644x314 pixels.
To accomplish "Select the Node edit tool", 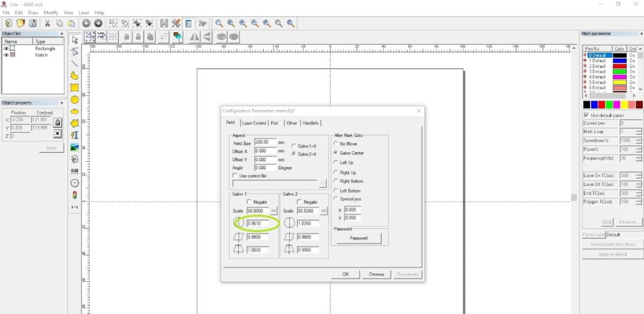I will tap(74, 52).
